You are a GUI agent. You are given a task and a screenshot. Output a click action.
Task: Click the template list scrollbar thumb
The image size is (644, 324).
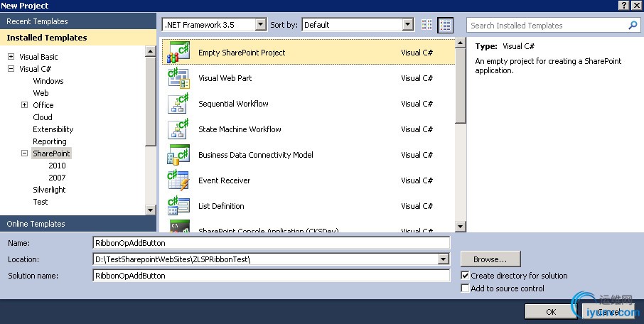coord(461,86)
